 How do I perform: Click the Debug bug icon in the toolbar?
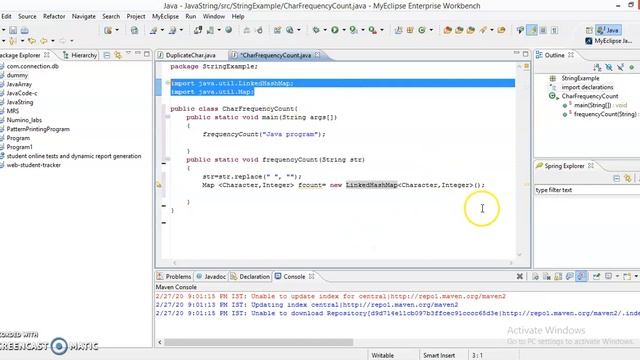pyautogui.click(x=316, y=30)
